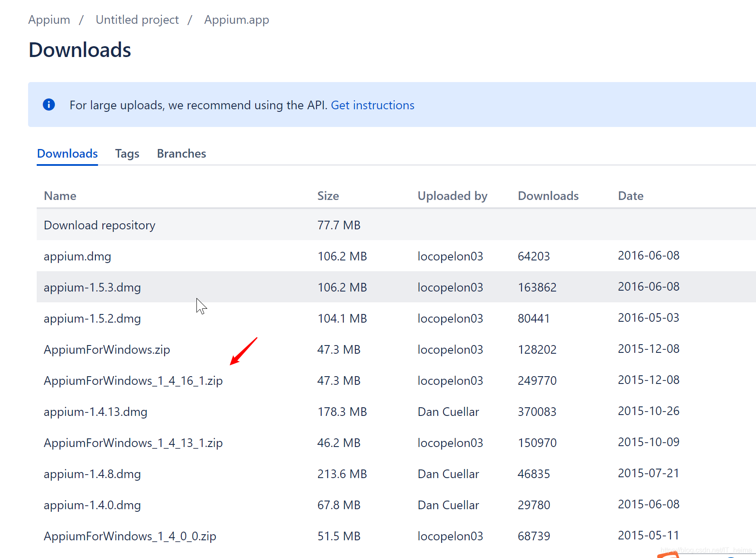Image resolution: width=756 pixels, height=558 pixels.
Task: Click date 2015-05-11
Action: pyautogui.click(x=648, y=536)
